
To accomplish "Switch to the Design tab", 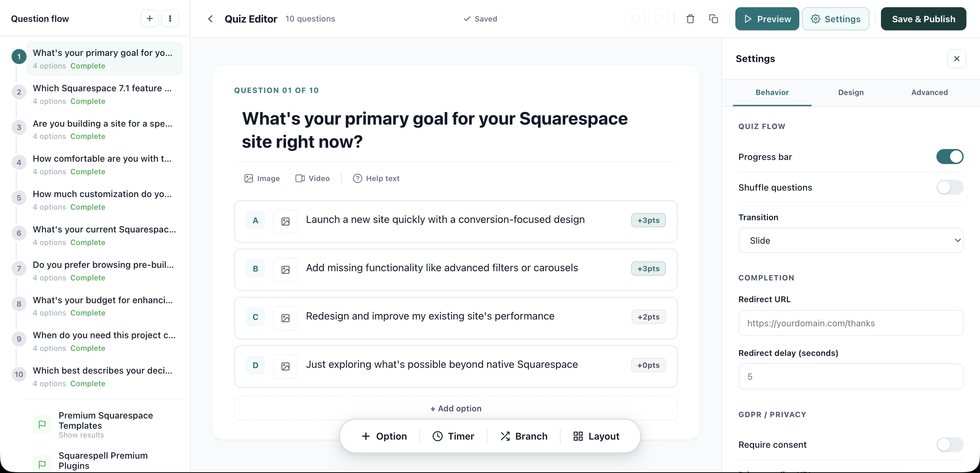I will click(851, 92).
